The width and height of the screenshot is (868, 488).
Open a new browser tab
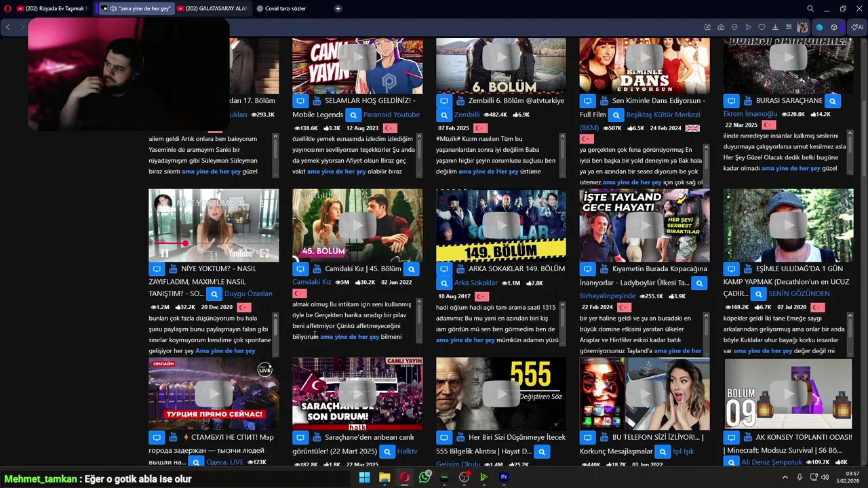point(338,9)
